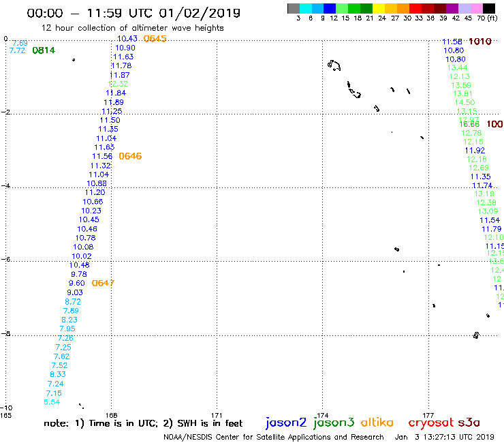Click the 7.62 wave height value
504x443 pixels.
point(61,356)
